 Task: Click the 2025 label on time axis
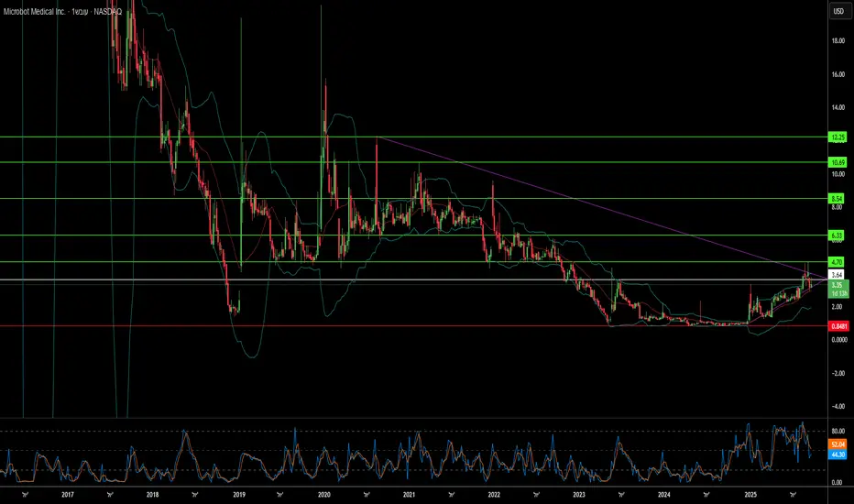[x=750, y=495]
